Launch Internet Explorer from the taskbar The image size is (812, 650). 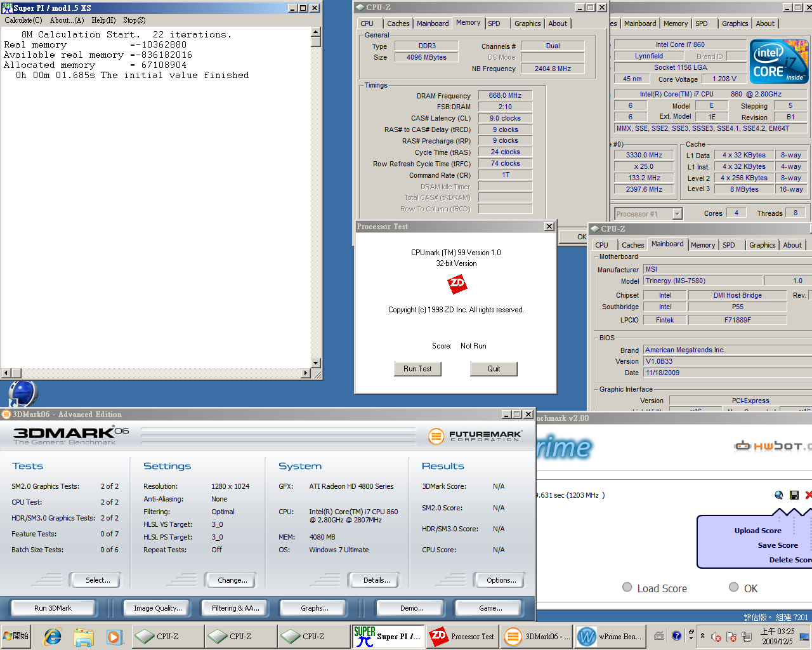(x=53, y=636)
